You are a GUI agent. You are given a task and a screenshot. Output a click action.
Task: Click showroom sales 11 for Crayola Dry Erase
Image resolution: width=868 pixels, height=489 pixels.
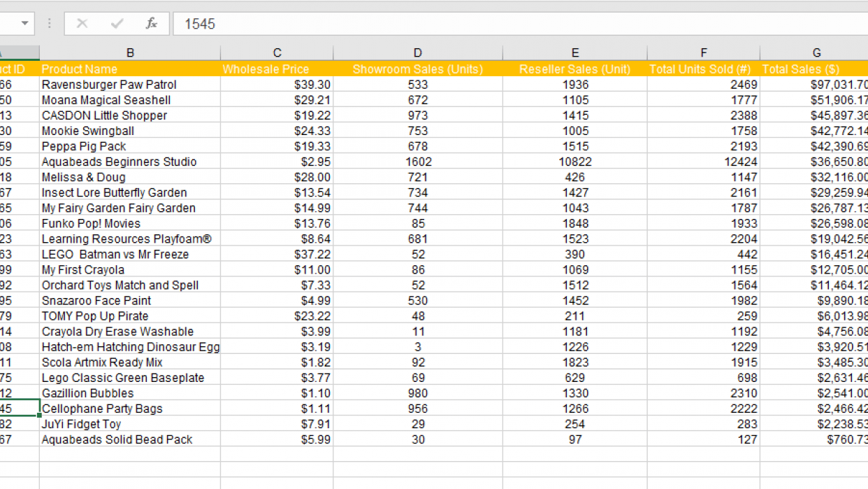(418, 331)
